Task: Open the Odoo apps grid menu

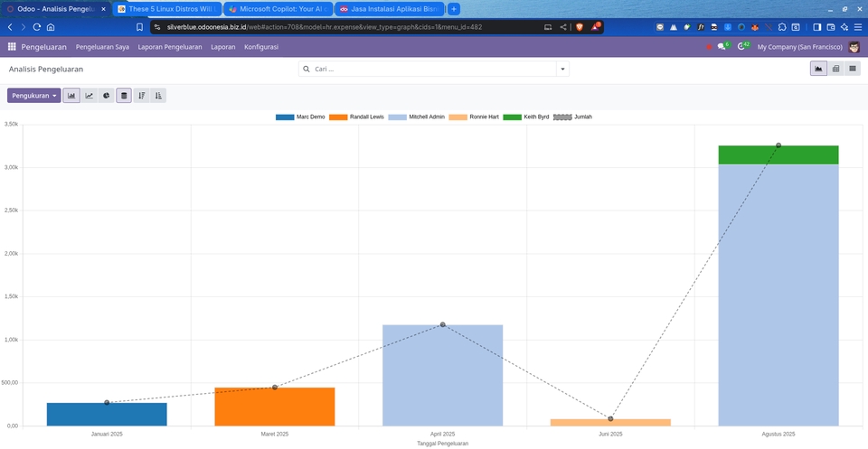Action: pyautogui.click(x=12, y=46)
